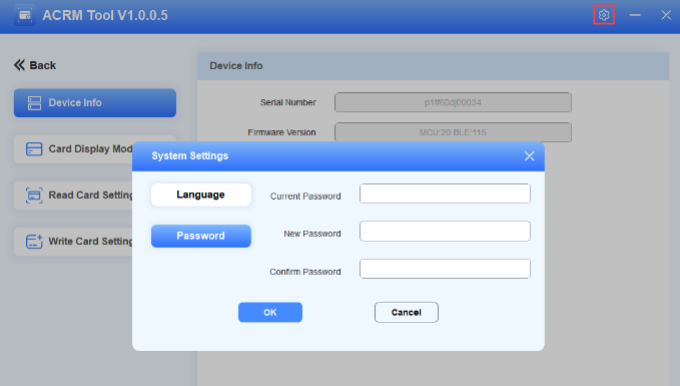Focus the Current Password field

445,193
